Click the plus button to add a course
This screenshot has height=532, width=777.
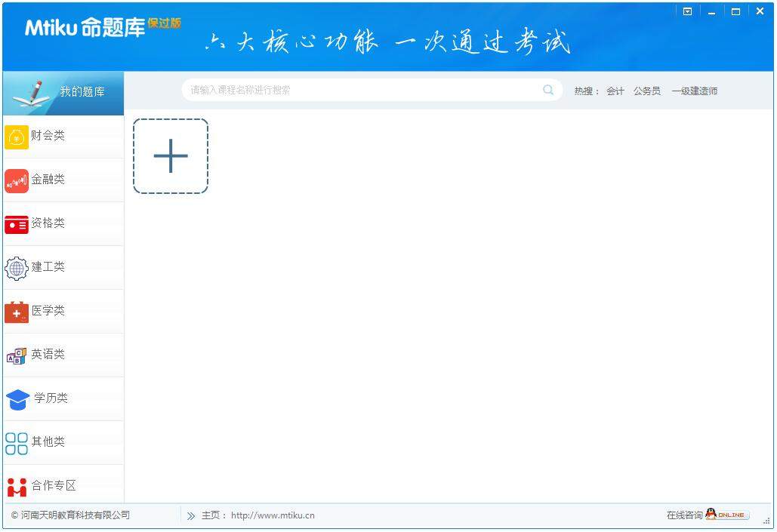[171, 155]
